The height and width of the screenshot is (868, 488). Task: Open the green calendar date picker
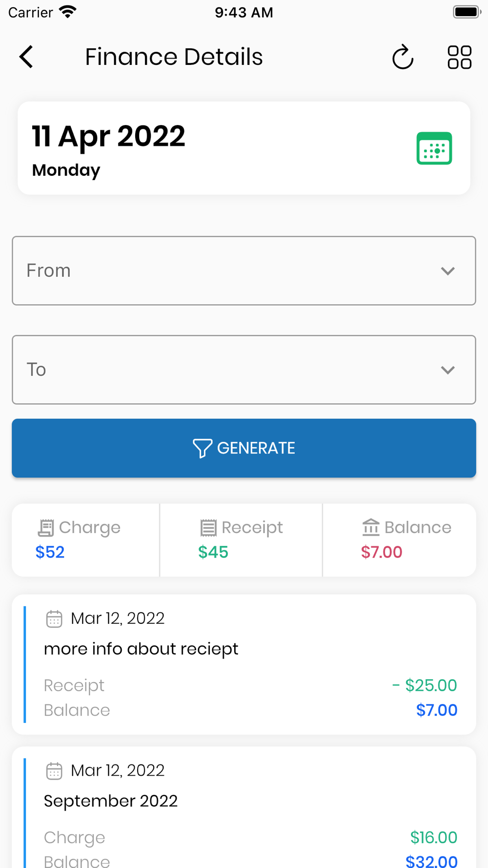(434, 148)
